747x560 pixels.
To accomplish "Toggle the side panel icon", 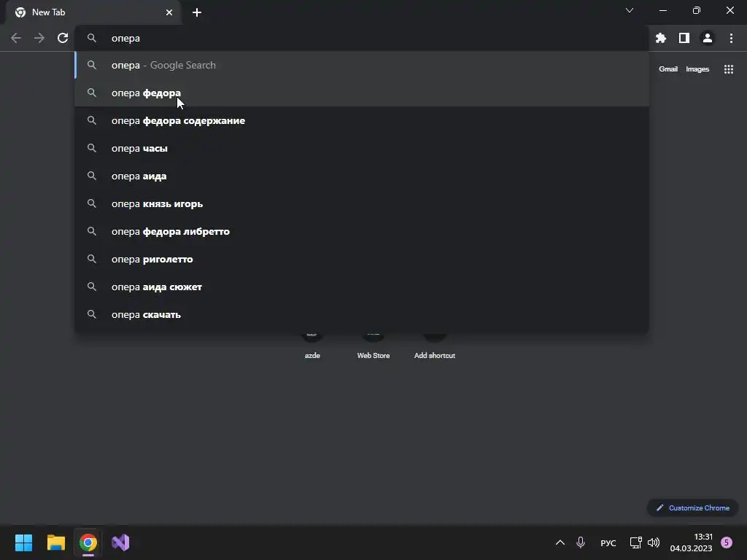I will (x=684, y=38).
